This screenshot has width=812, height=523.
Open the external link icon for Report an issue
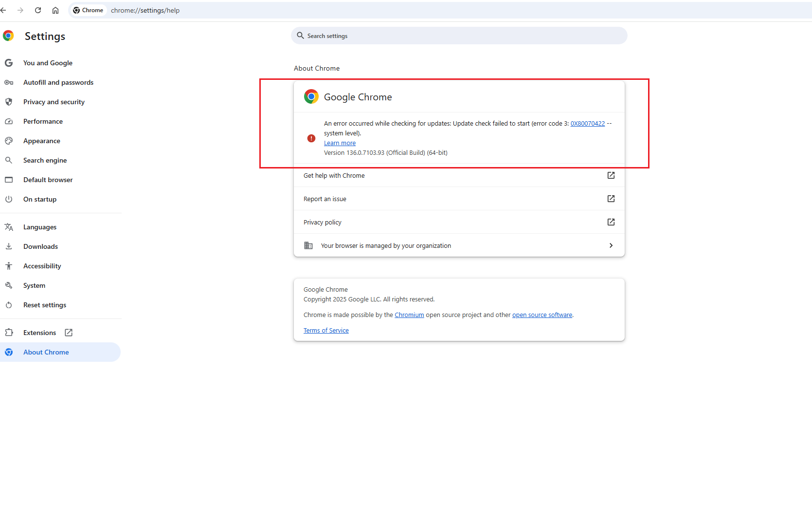tap(611, 199)
